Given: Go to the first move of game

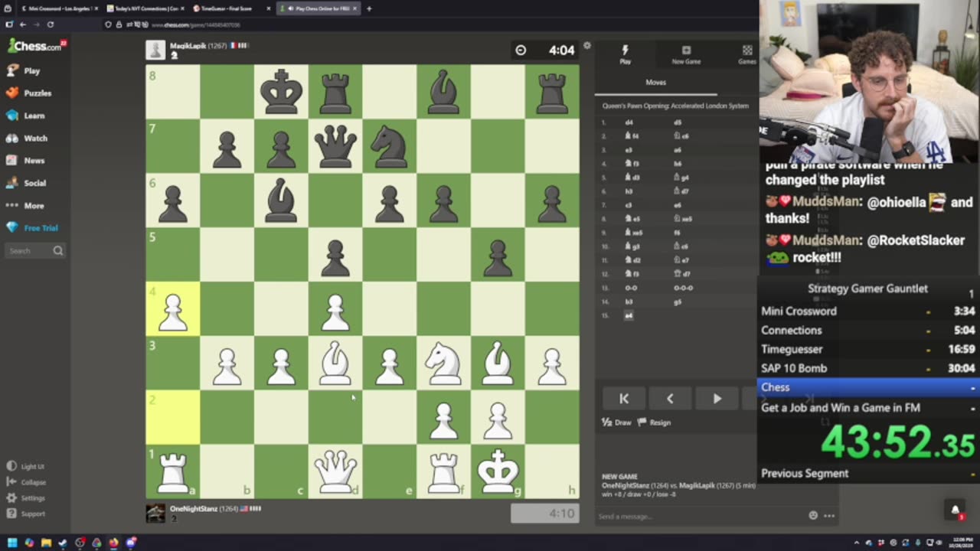Looking at the screenshot, I should (624, 398).
